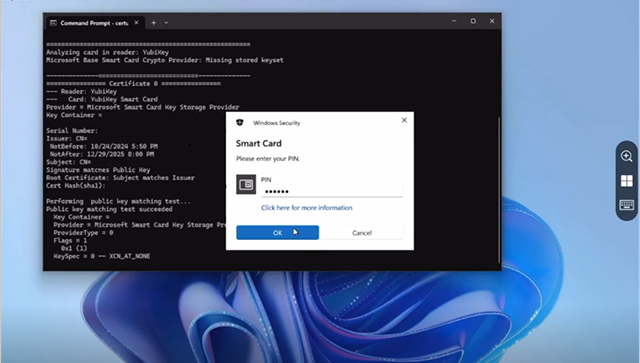Click 'Signature matches Public Key' line
Image resolution: width=640 pixels, height=363 pixels.
98,170
